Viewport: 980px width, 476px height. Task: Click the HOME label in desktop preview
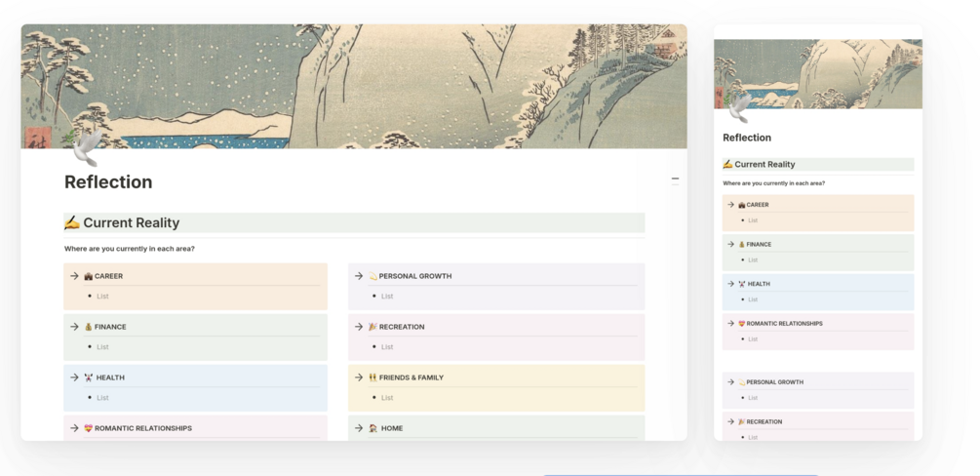point(392,428)
